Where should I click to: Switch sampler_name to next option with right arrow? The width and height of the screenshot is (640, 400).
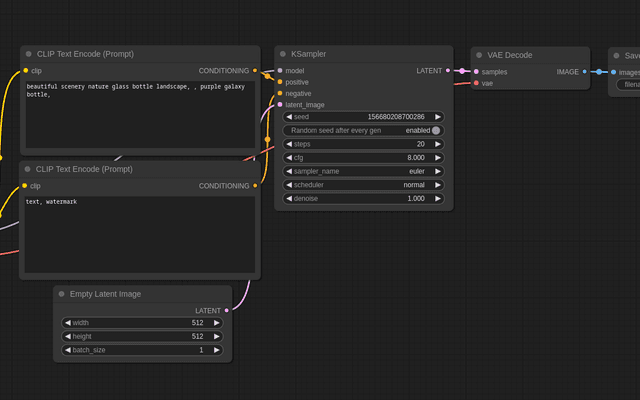(x=438, y=171)
